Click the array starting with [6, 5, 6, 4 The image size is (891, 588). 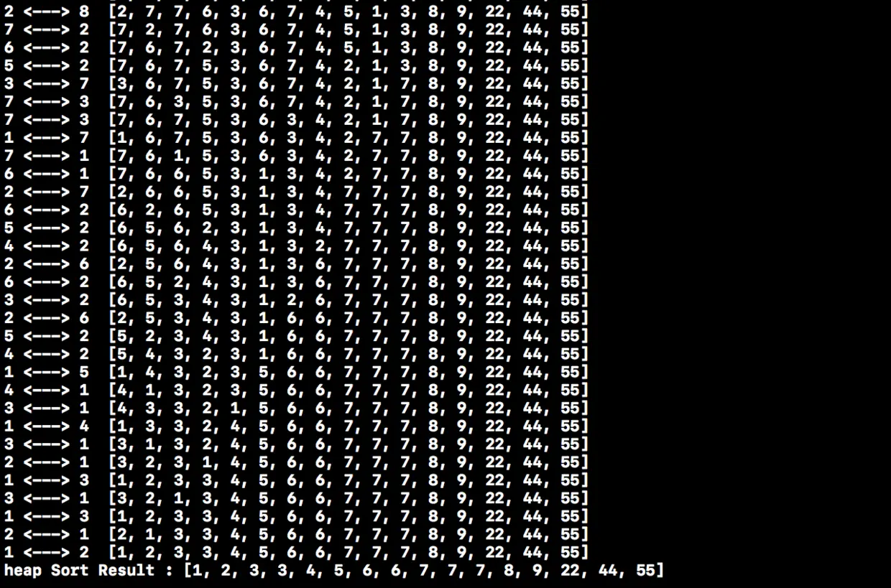coord(348,246)
